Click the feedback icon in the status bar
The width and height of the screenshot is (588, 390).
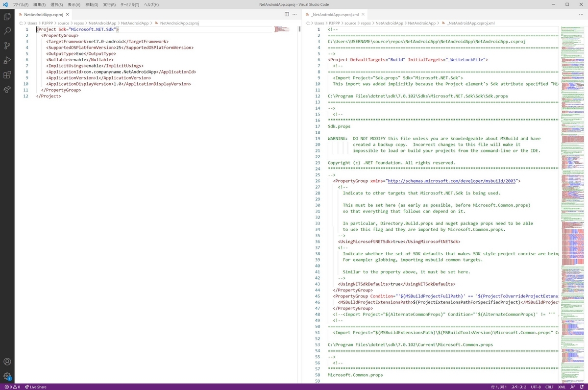pyautogui.click(x=572, y=387)
